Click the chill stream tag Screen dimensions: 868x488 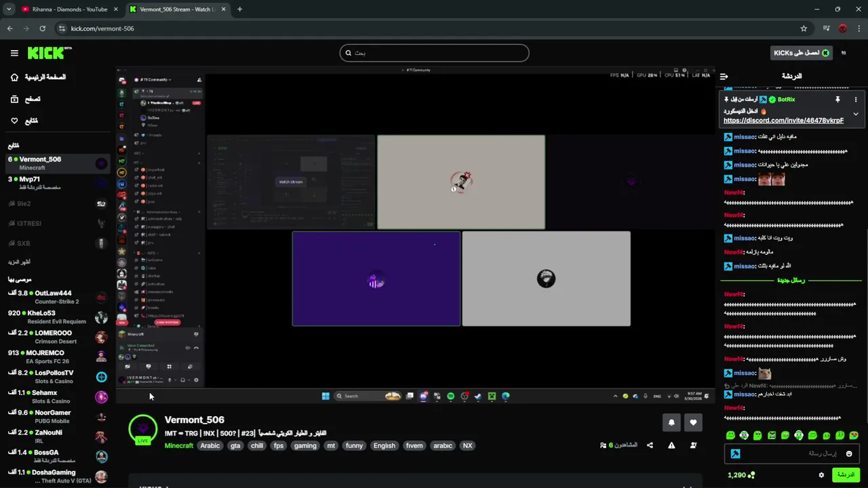(x=257, y=445)
